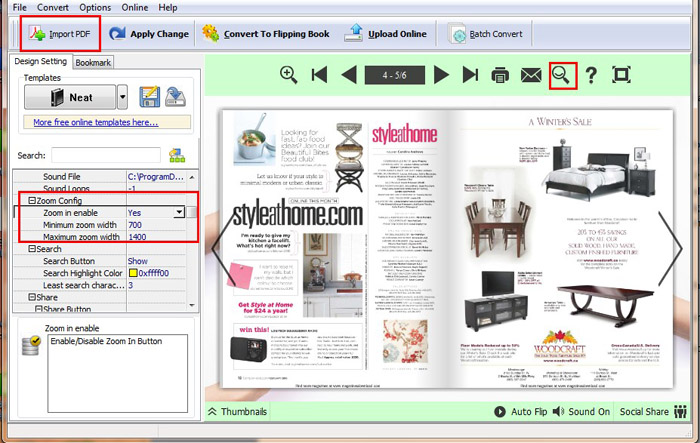The height and width of the screenshot is (443, 700).
Task: Open the Thumbnails panel
Action: tap(238, 412)
